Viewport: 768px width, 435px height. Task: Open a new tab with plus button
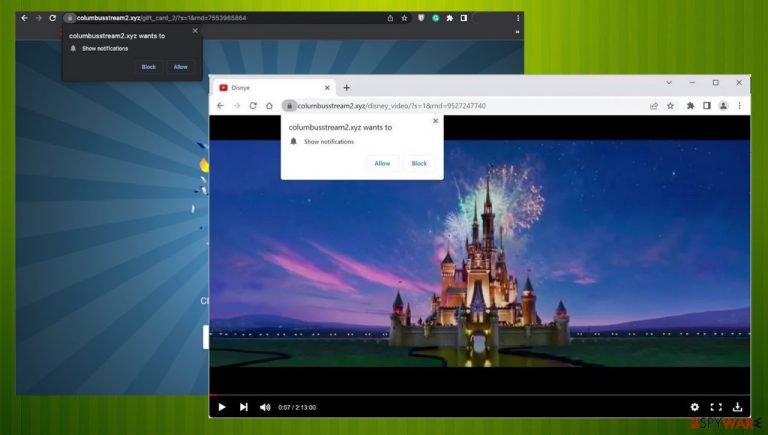coord(347,87)
